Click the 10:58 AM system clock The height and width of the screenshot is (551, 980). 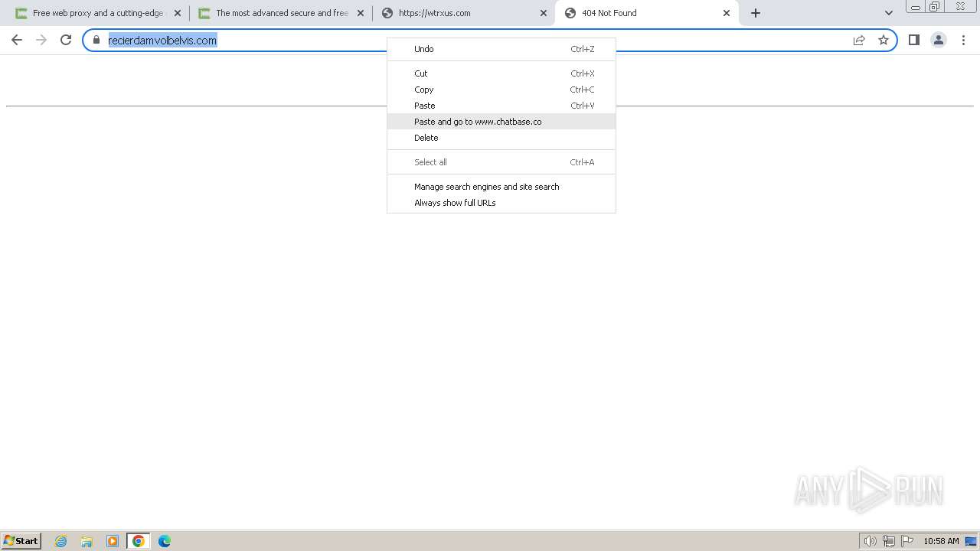(941, 541)
